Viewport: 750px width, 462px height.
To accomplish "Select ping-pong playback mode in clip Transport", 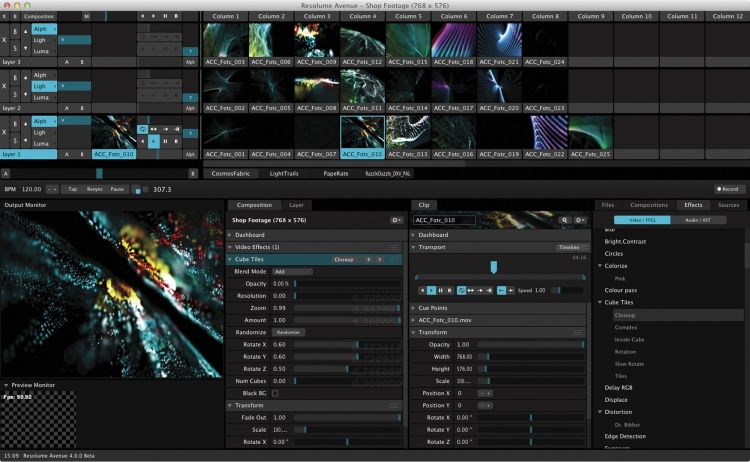I will point(471,290).
